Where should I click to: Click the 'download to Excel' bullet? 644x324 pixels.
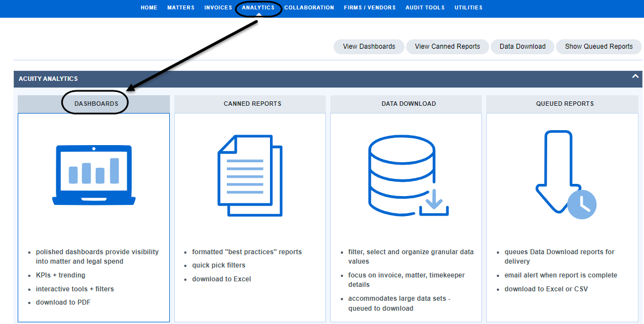pos(221,279)
